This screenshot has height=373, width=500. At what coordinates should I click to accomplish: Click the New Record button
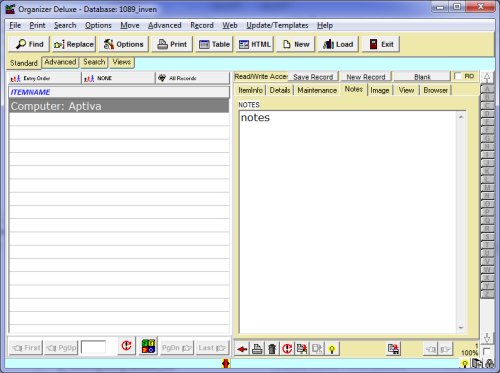tap(366, 77)
